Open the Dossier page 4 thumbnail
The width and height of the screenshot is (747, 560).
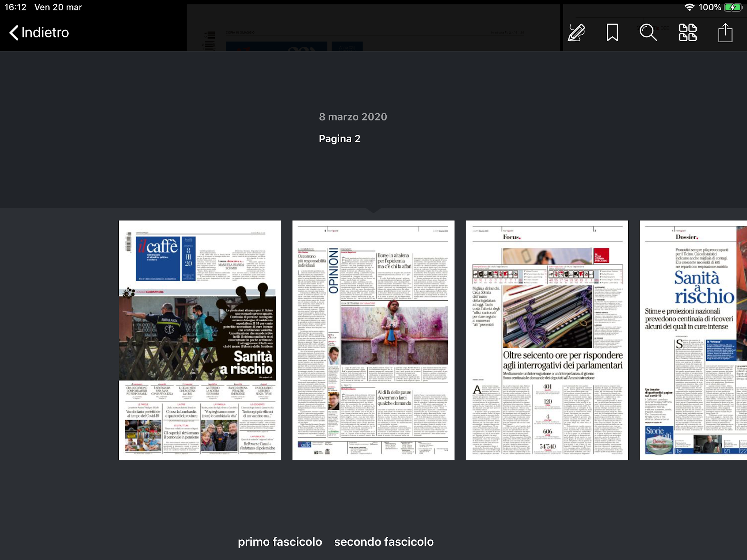pos(693,340)
